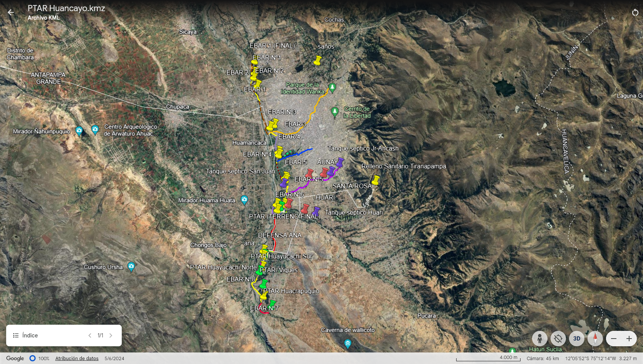
Task: Click the Relleno Sanitario Tiranapampa label
Action: click(404, 166)
